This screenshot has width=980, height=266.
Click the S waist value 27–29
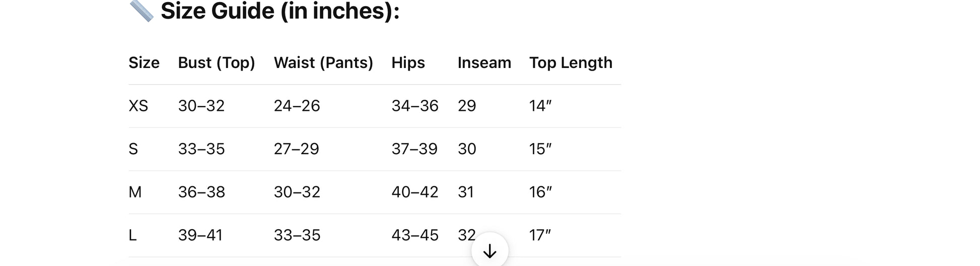coord(297,149)
